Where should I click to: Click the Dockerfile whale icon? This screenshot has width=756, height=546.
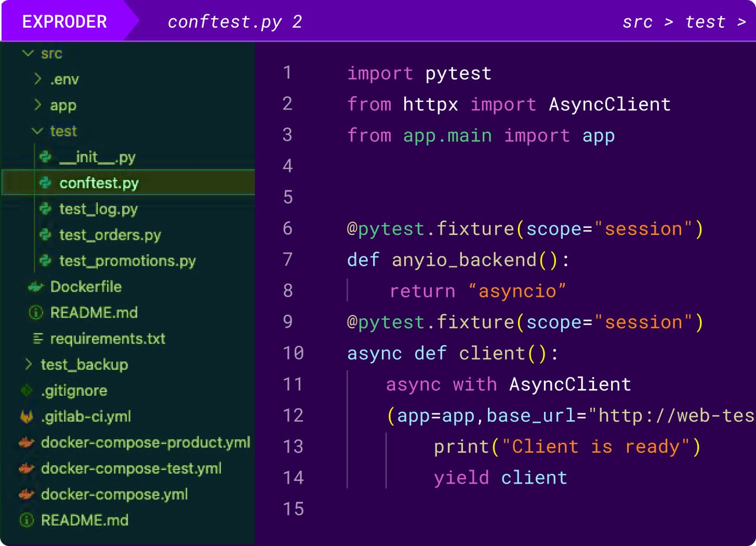[36, 287]
